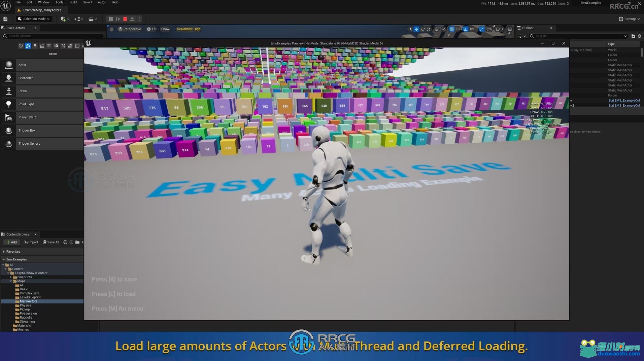Select Point Light in Place Actors
644x361 pixels.
[42, 104]
